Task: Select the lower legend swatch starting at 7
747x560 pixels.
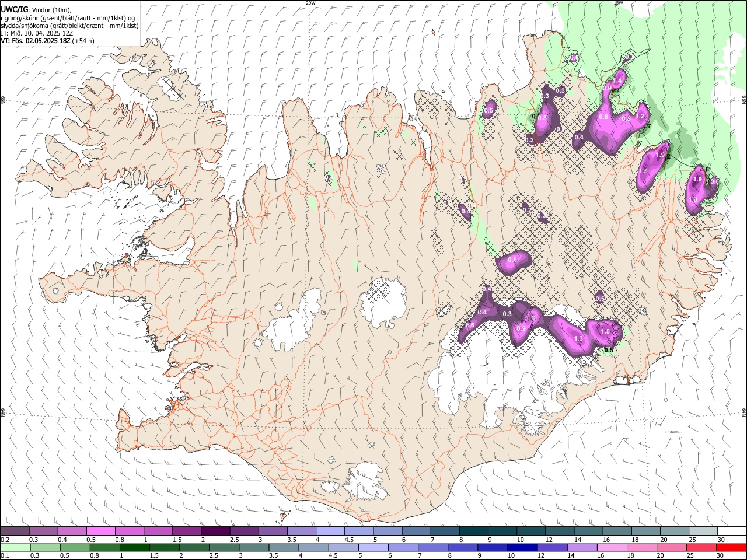Action: (x=432, y=548)
